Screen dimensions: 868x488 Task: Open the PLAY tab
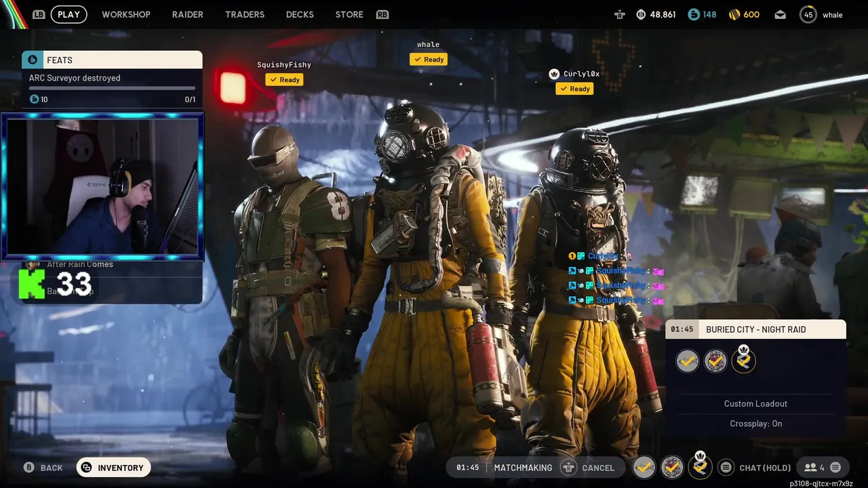[69, 14]
